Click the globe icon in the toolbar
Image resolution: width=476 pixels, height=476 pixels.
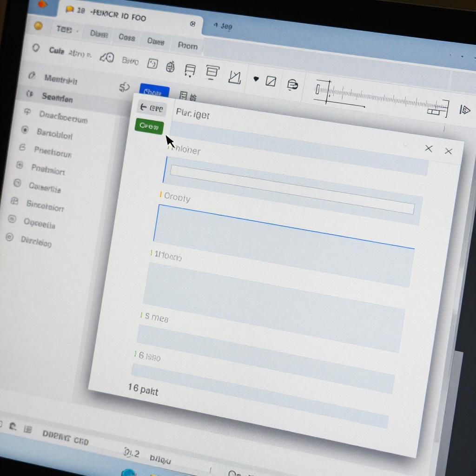(x=170, y=66)
